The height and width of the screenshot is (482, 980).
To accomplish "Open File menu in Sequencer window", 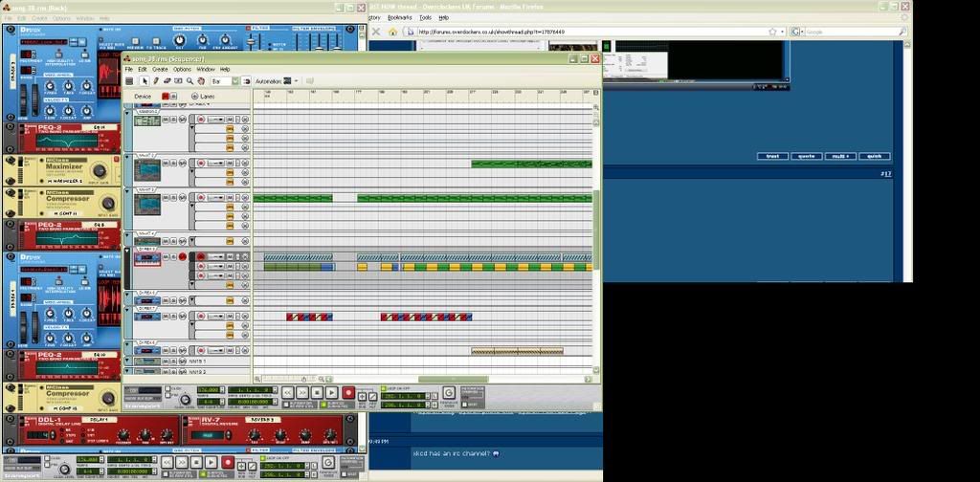I will [129, 69].
